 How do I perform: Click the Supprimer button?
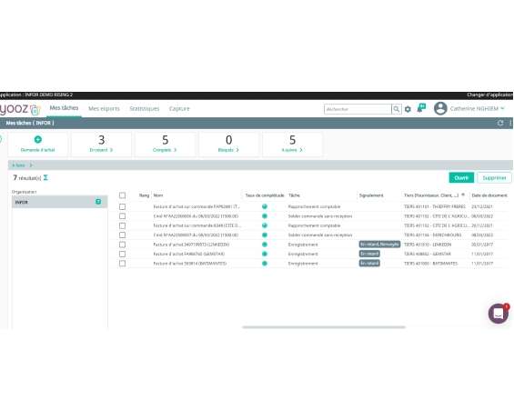click(x=494, y=177)
